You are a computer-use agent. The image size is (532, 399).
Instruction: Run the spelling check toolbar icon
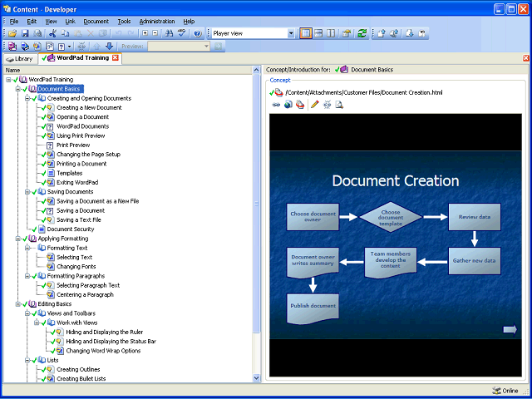click(181, 33)
